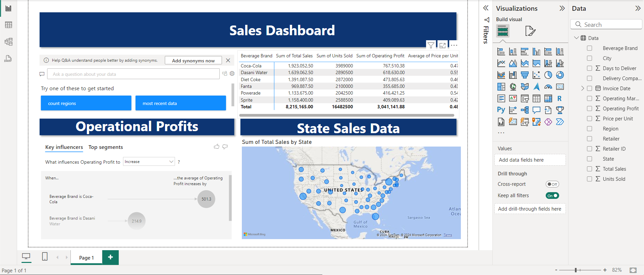Viewport: 644px width, 275px height.
Task: Click the most recent data suggestion
Action: point(181,103)
